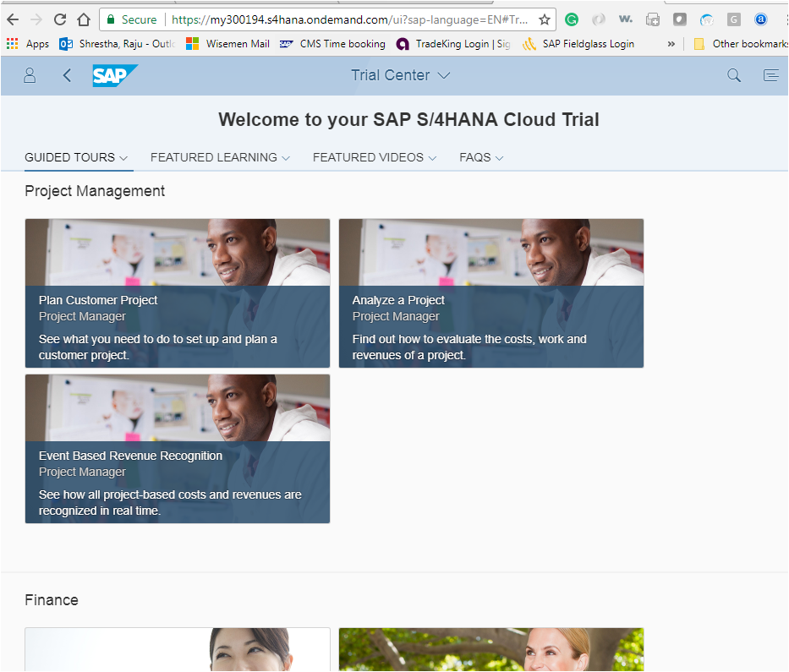This screenshot has height=672, width=789.
Task: Click the browser forward arrow
Action: pos(36,19)
